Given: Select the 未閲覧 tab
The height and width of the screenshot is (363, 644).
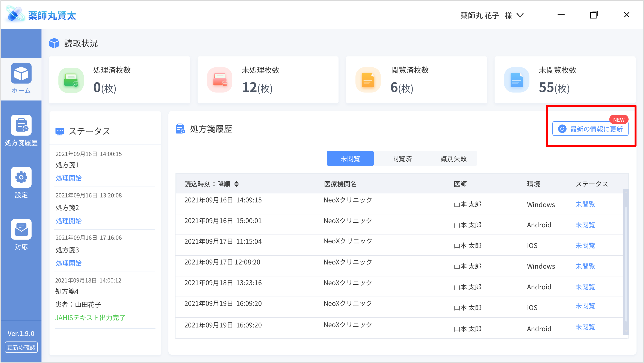Looking at the screenshot, I should [350, 159].
